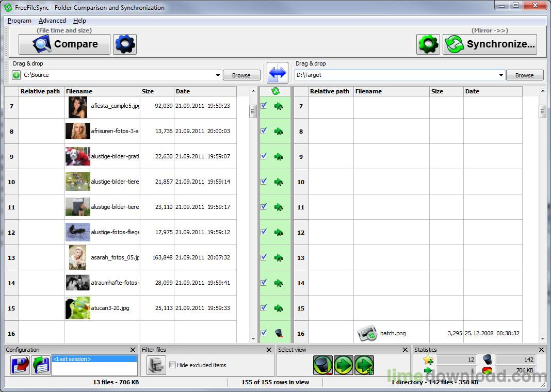Open the Program menu
Image resolution: width=551 pixels, height=392 pixels.
[x=20, y=21]
